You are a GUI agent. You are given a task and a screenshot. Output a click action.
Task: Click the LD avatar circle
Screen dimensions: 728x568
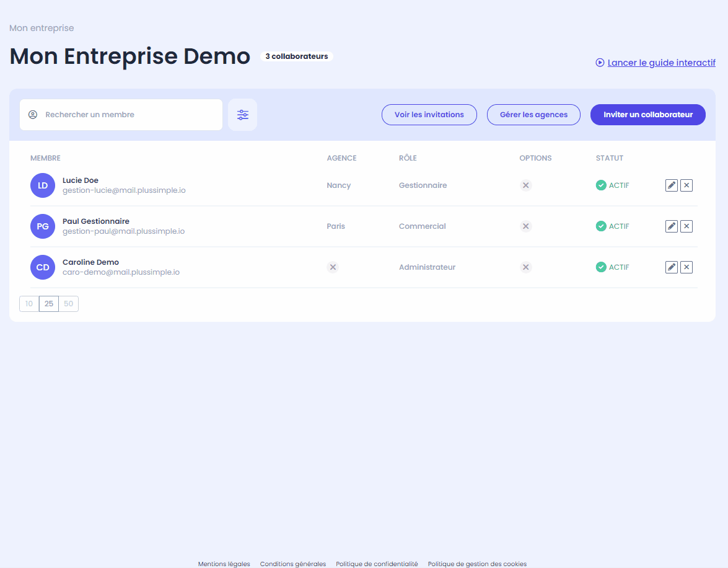43,185
